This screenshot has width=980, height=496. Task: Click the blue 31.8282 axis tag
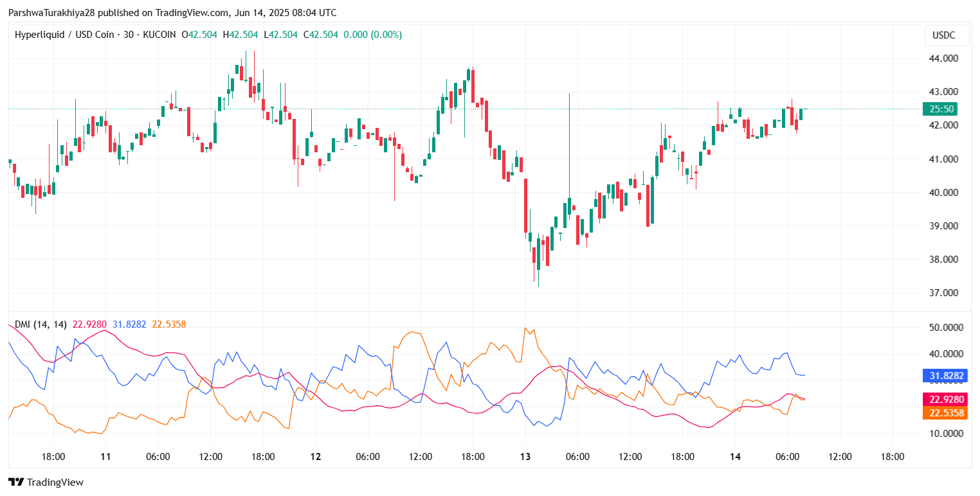click(945, 375)
